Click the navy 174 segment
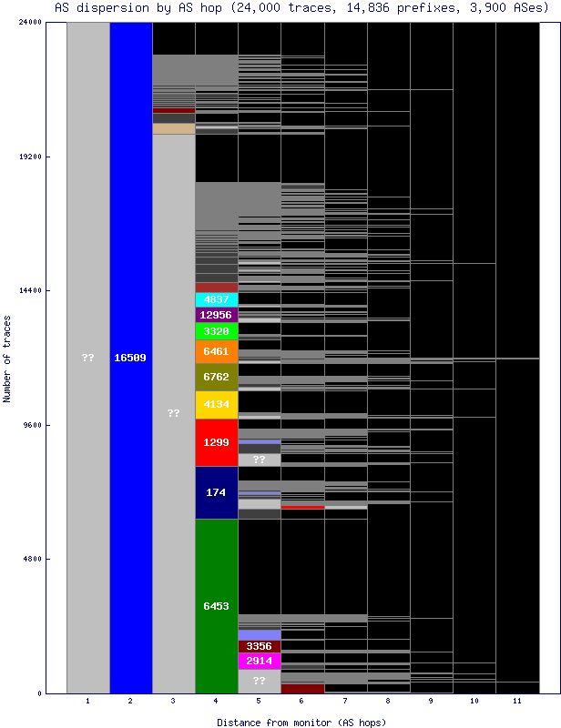 217,492
